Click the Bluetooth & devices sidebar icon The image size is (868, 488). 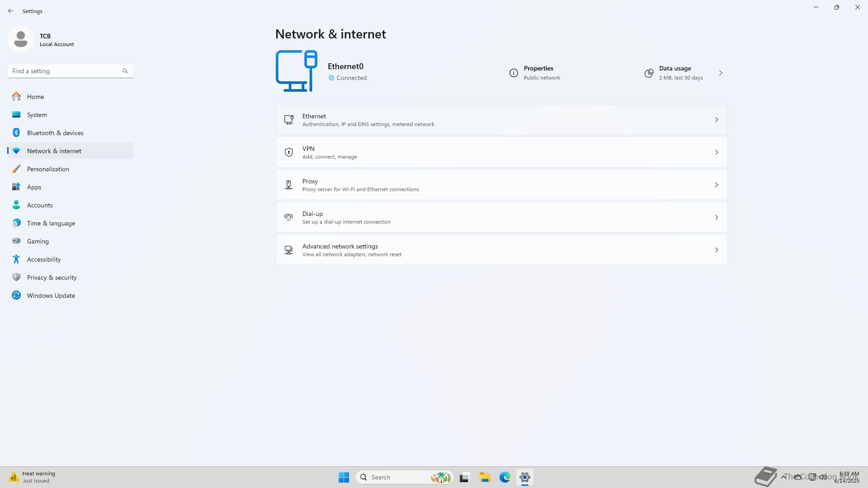(16, 132)
